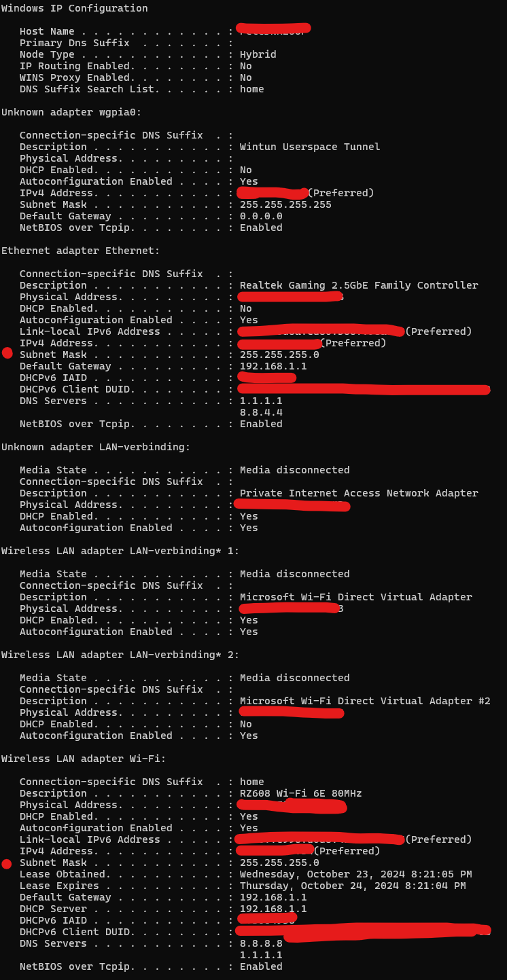The image size is (507, 980).
Task: Click Microsoft Wi-Fi Direct Virtual Adapter #2
Action: (365, 701)
